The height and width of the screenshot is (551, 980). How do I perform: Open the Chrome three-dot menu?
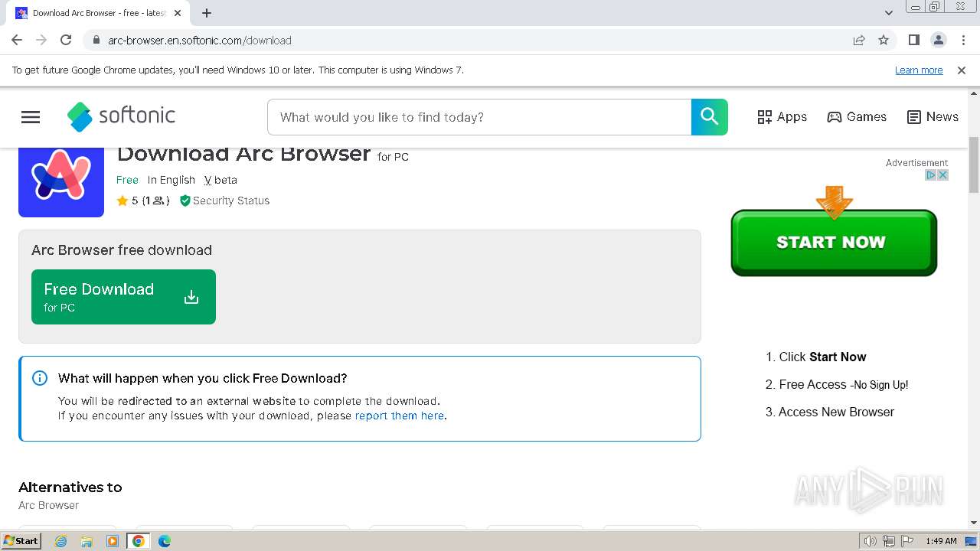(x=963, y=40)
